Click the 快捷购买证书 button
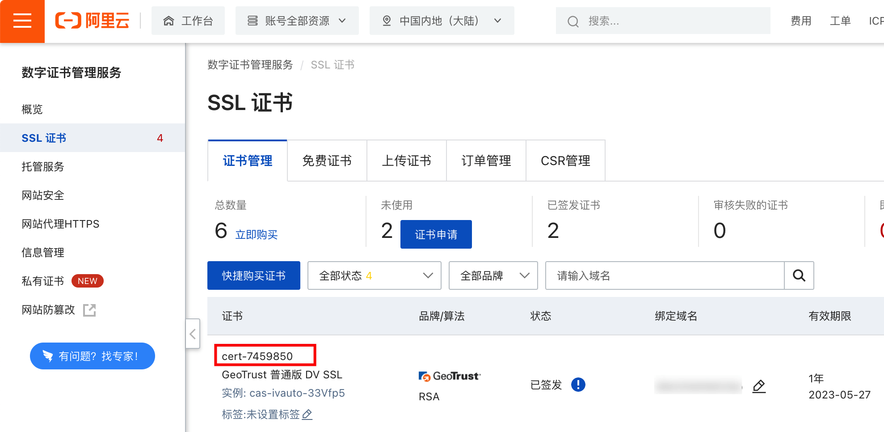The width and height of the screenshot is (884, 432). point(254,275)
